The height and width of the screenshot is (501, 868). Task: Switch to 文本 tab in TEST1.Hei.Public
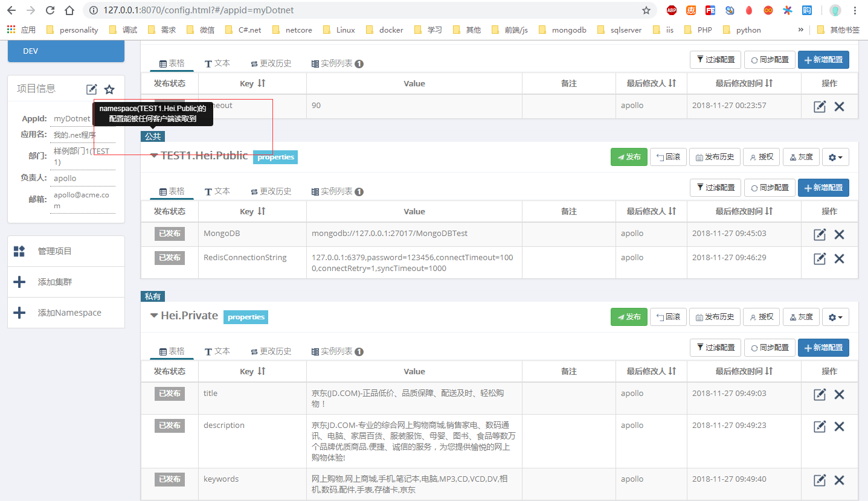click(x=217, y=191)
